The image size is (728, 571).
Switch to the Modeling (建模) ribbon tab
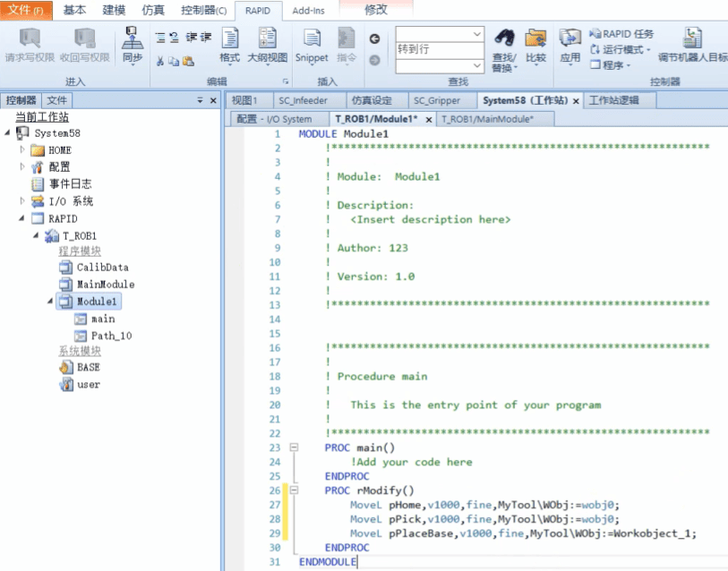114,10
